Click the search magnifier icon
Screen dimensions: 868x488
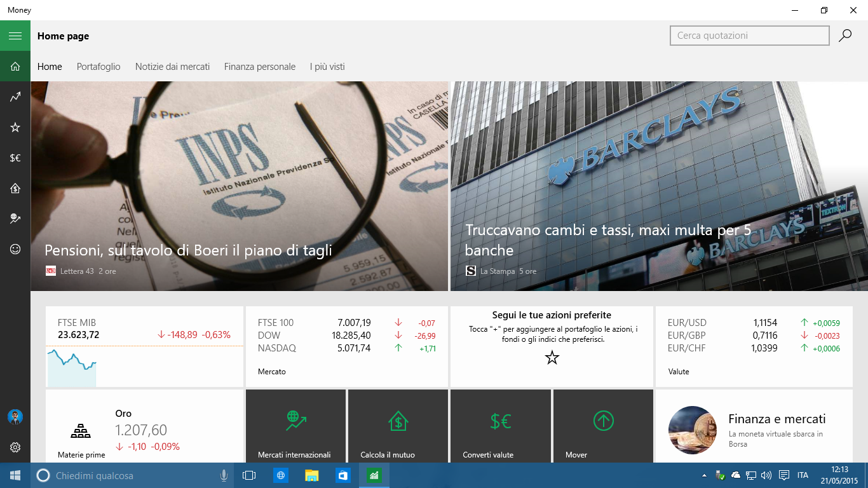[845, 36]
